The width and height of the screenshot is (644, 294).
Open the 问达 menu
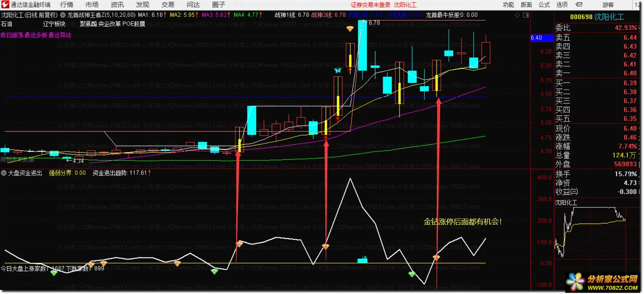click(193, 4)
